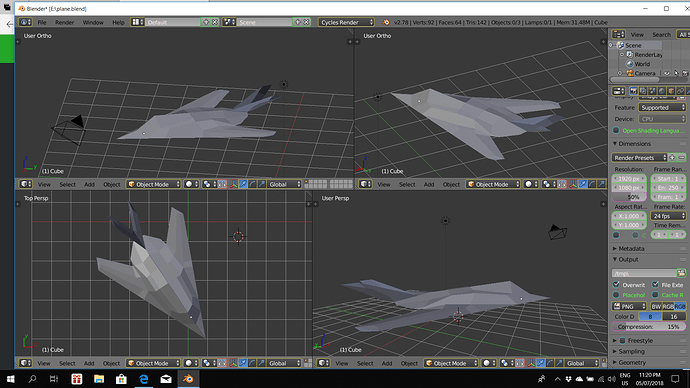
Task: Select the World properties tab icon
Action: [x=662, y=91]
